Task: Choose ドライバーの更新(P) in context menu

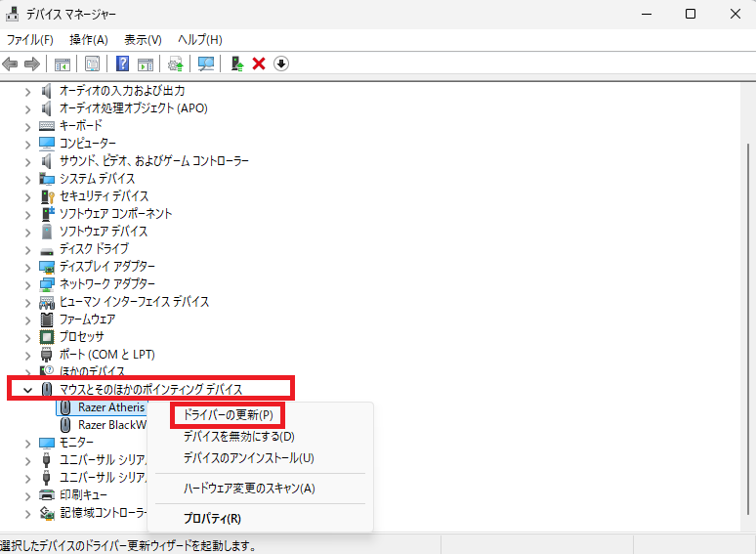Action: click(x=229, y=415)
